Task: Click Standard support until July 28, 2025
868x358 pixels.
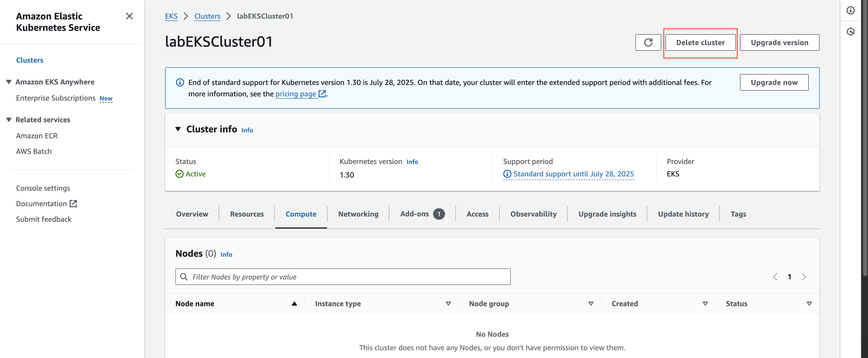Action: (574, 174)
